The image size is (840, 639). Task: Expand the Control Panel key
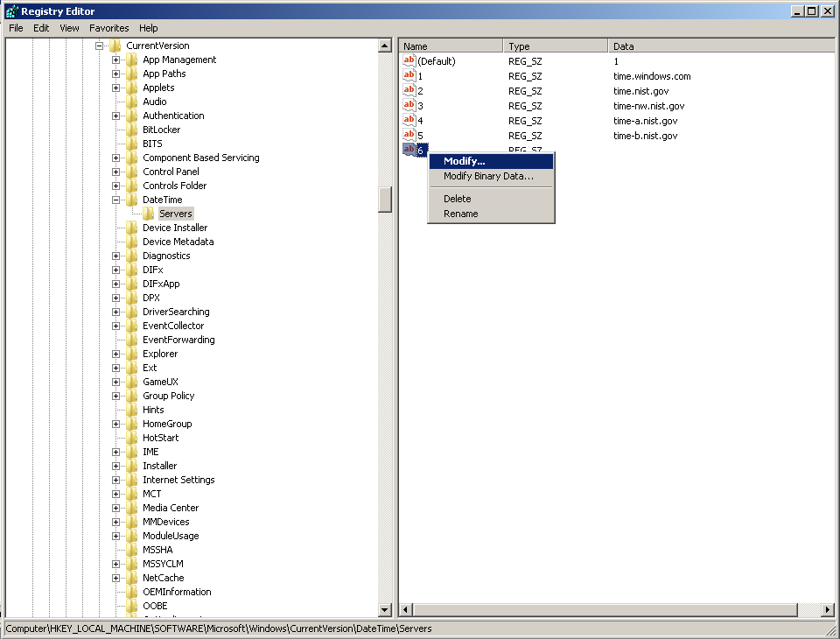115,172
